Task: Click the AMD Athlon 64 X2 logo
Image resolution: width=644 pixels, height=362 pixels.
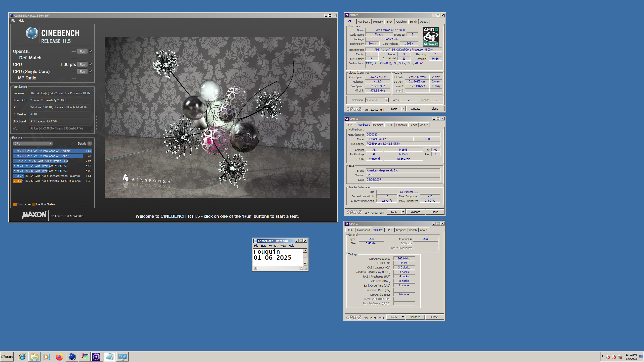Action: 431,37
